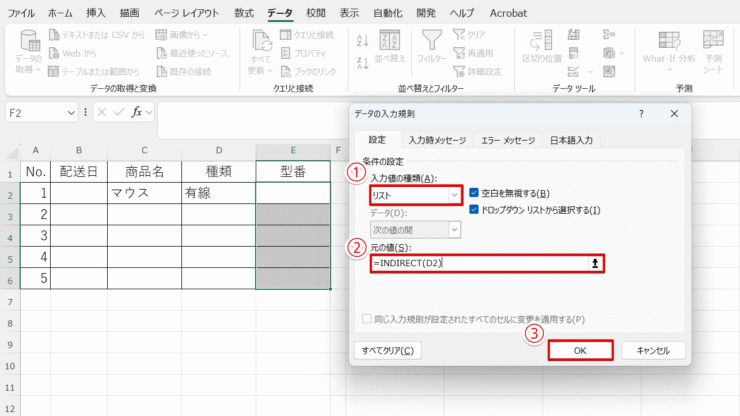Switch to 日本語入力 tab in dialog

coord(571,140)
